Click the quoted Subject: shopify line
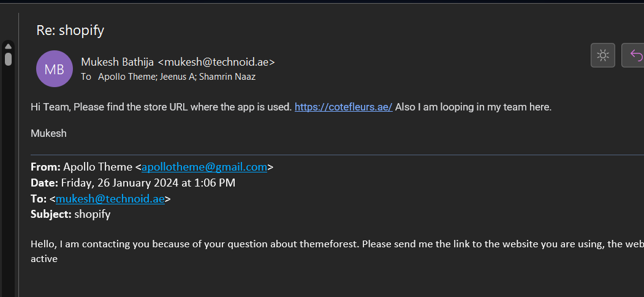The height and width of the screenshot is (297, 644). click(70, 214)
